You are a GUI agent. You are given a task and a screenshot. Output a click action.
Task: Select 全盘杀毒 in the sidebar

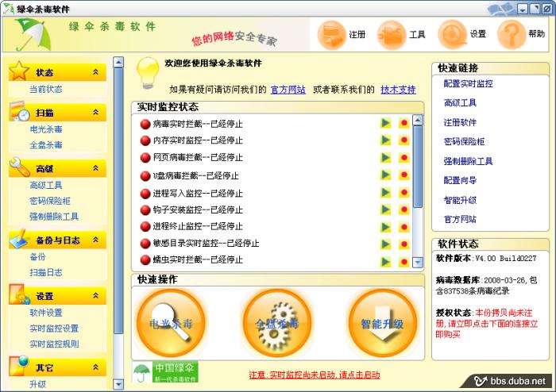pos(46,145)
